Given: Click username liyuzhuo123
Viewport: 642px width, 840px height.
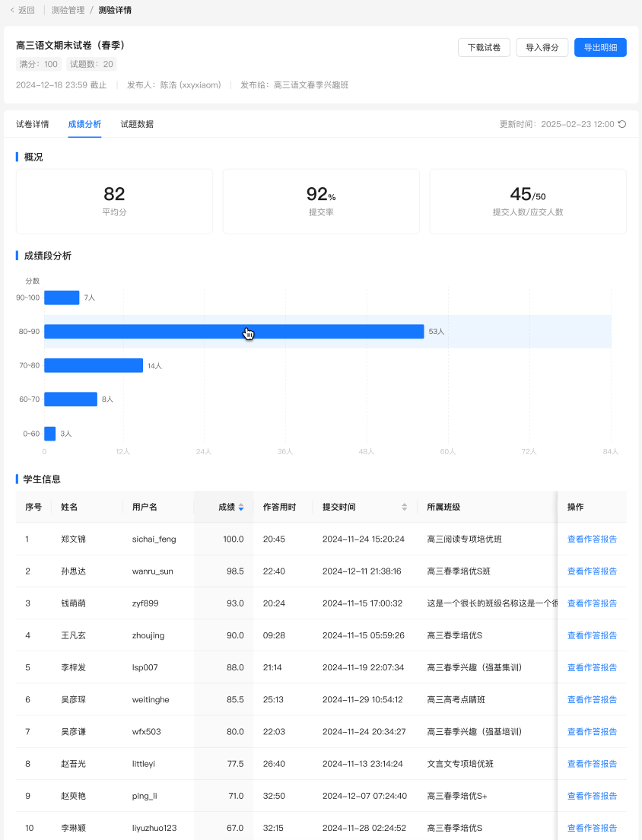Looking at the screenshot, I should (x=154, y=828).
